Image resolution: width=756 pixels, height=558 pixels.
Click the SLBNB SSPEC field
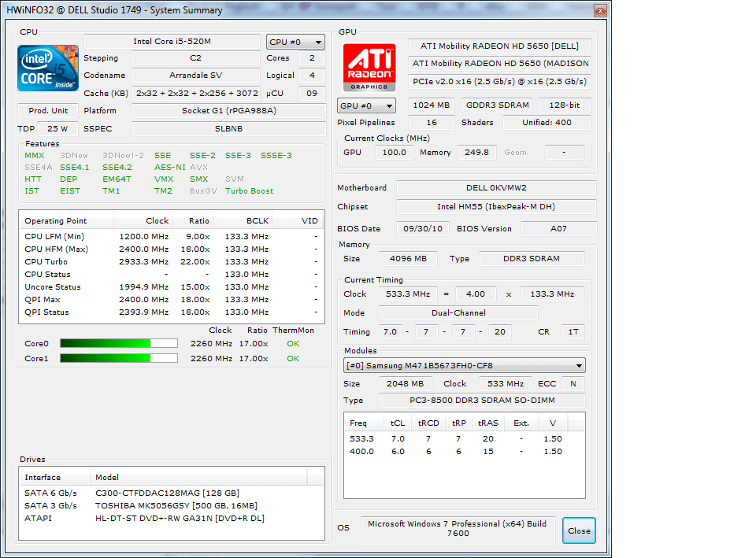click(x=229, y=128)
